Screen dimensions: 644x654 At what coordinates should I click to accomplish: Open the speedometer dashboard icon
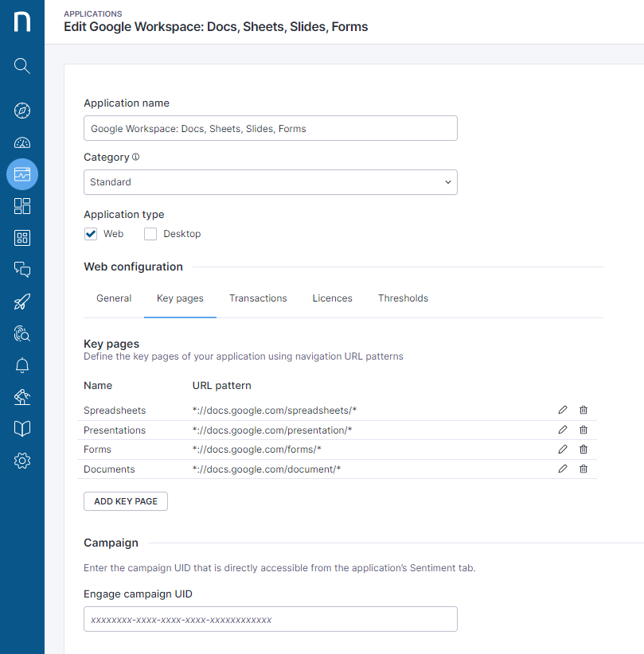point(22,142)
